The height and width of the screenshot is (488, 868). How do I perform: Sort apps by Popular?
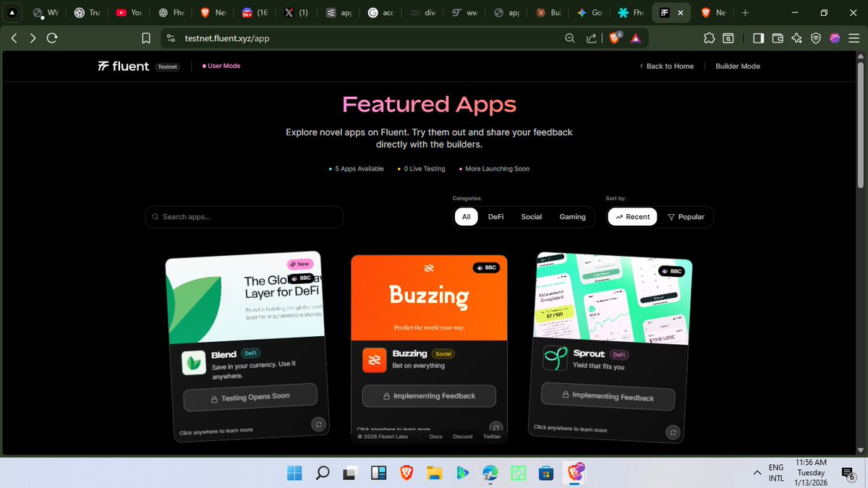click(686, 217)
